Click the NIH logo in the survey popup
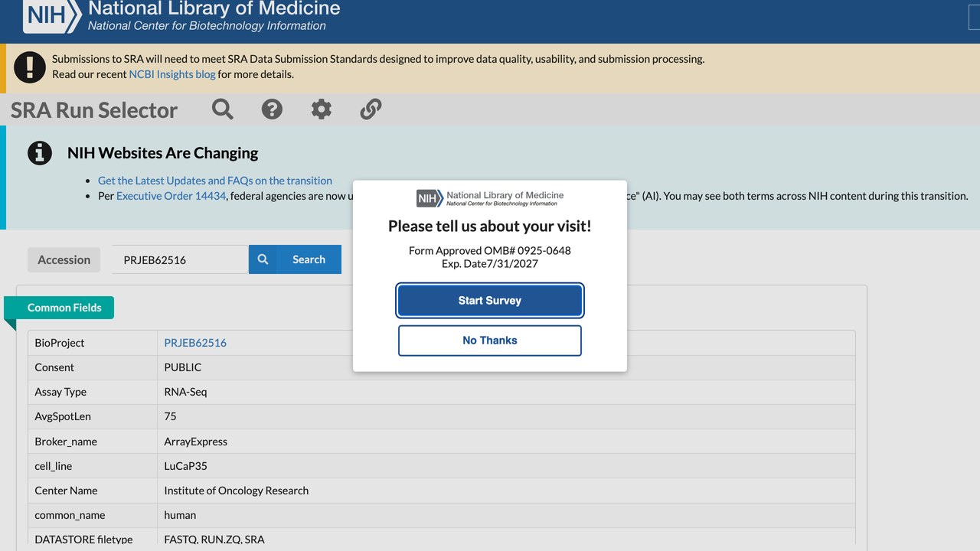 (x=430, y=198)
